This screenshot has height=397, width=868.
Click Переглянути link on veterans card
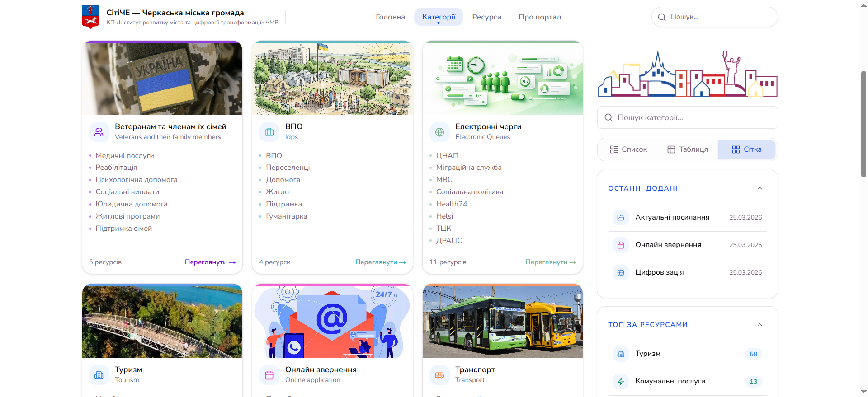click(210, 262)
